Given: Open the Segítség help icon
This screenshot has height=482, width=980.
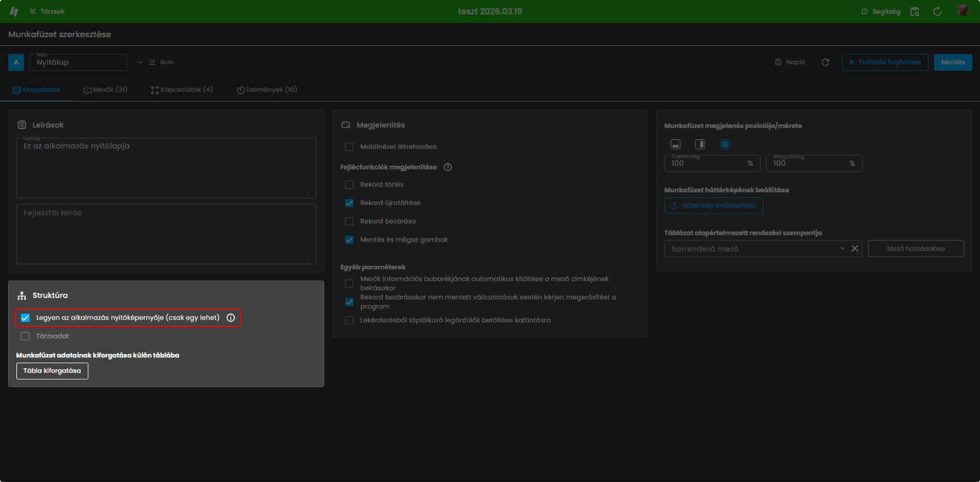Looking at the screenshot, I should pyautogui.click(x=864, y=12).
